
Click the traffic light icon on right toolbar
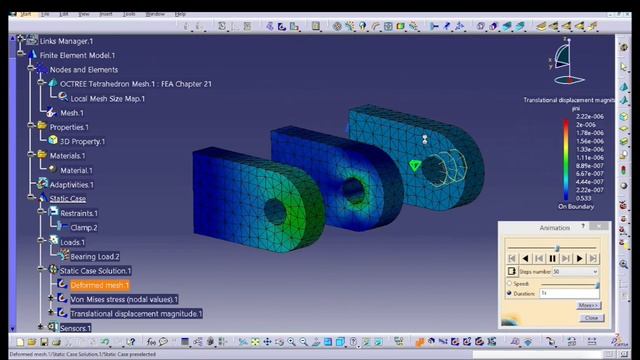coord(624,170)
